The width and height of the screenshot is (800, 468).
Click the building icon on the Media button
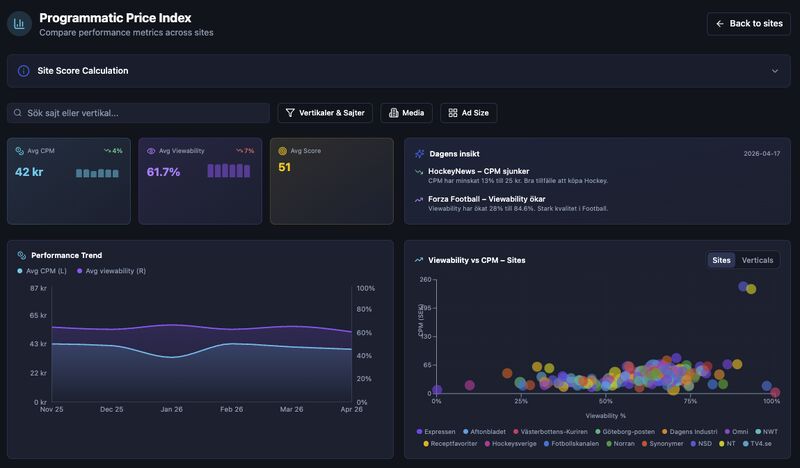click(393, 113)
